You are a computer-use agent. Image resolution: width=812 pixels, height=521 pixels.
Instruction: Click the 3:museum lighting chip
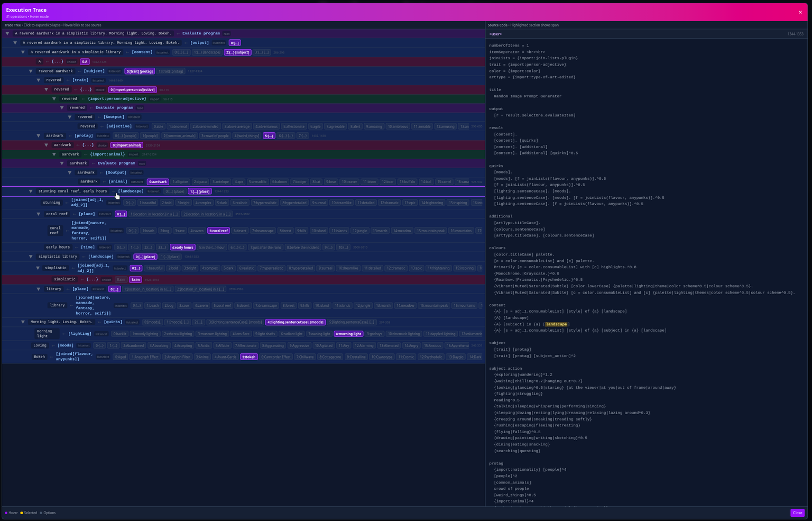click(x=212, y=334)
